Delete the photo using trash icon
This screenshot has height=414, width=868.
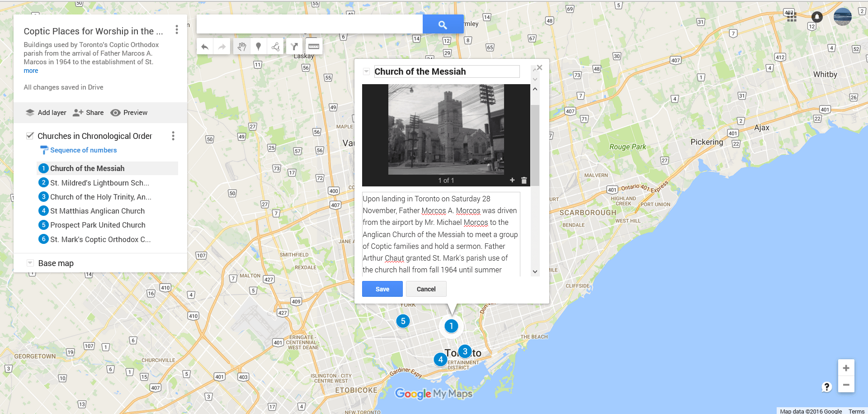click(x=524, y=180)
